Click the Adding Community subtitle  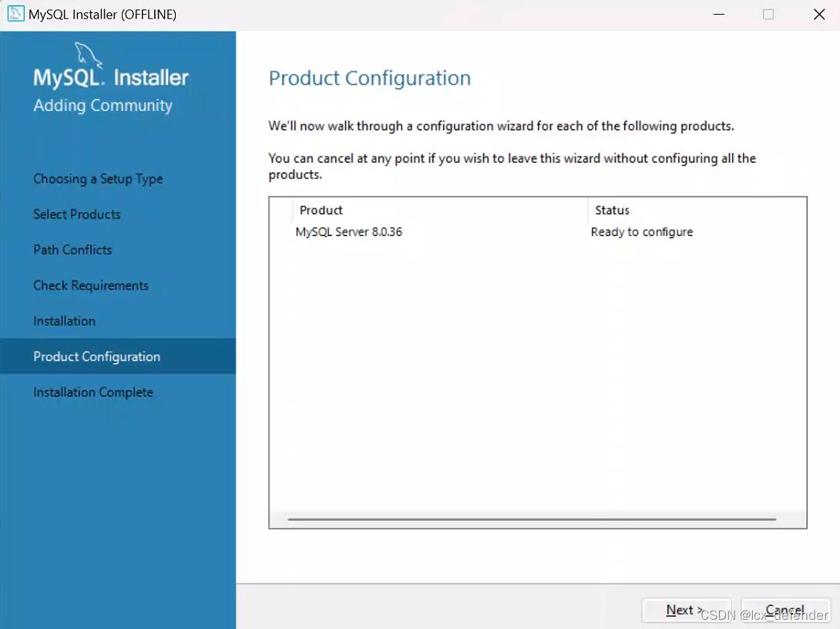[102, 106]
